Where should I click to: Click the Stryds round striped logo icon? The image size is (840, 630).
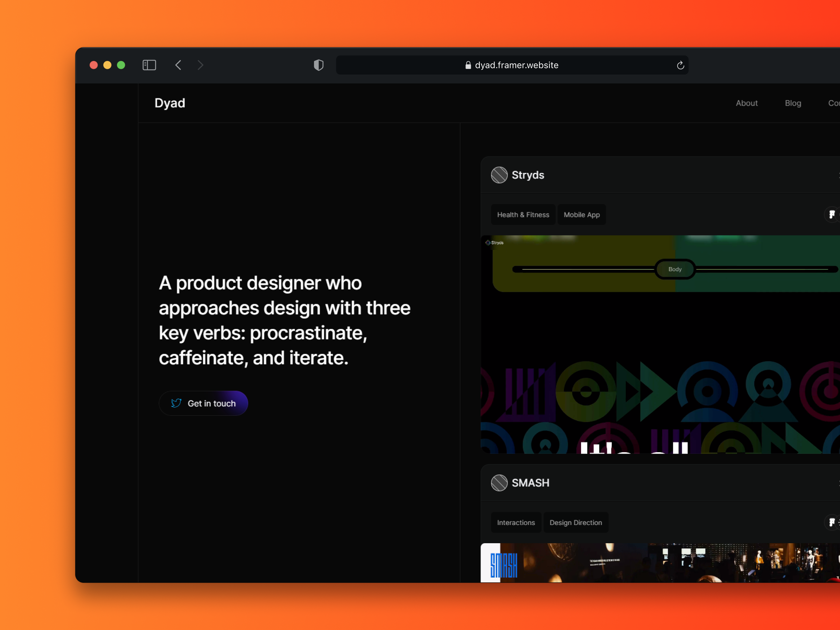pyautogui.click(x=499, y=175)
